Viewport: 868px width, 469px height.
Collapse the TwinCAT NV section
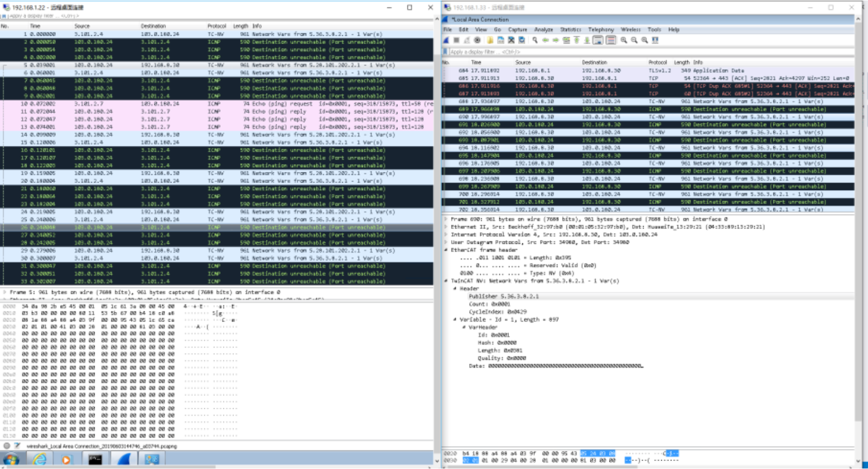click(x=446, y=281)
